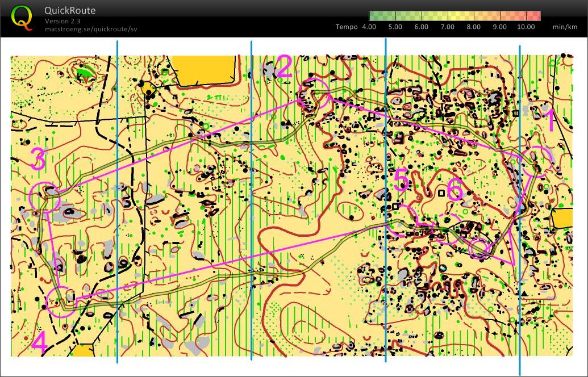588x377 pixels.
Task: Click the 9.00 tempo scale value
Action: (x=499, y=27)
